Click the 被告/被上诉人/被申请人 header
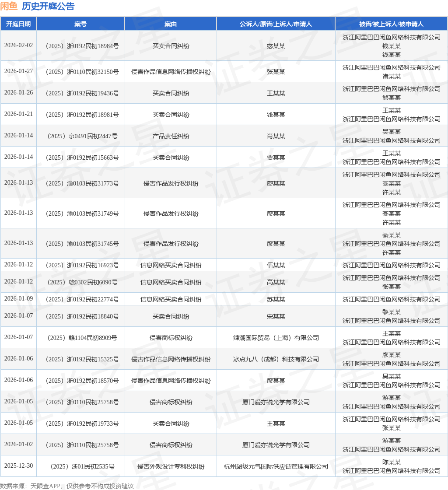The image size is (448, 490). 391,24
